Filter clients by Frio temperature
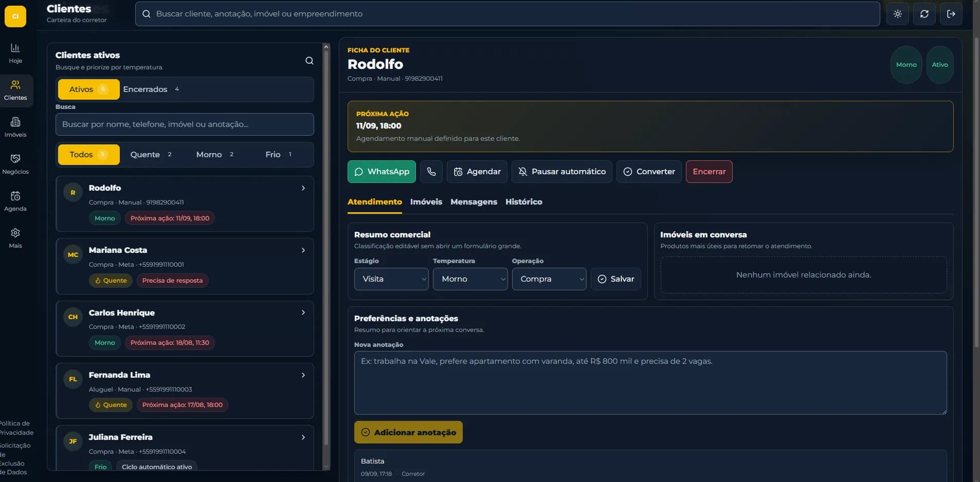The image size is (980, 482). click(x=279, y=155)
